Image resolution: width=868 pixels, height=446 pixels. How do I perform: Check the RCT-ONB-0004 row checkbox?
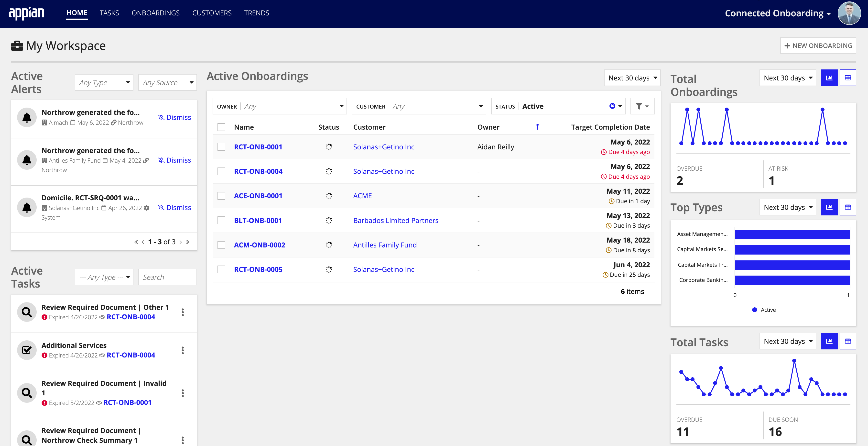[x=221, y=171]
